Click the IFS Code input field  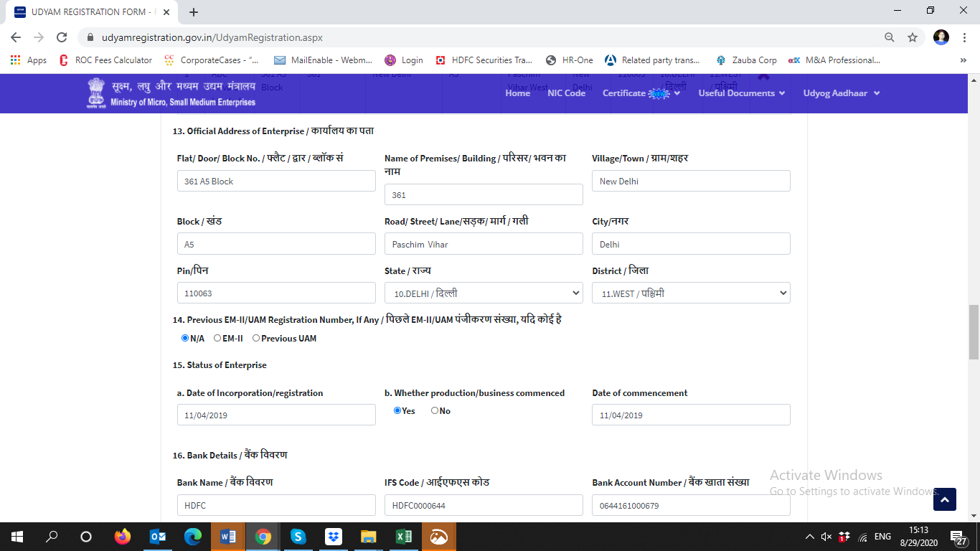[x=484, y=505]
